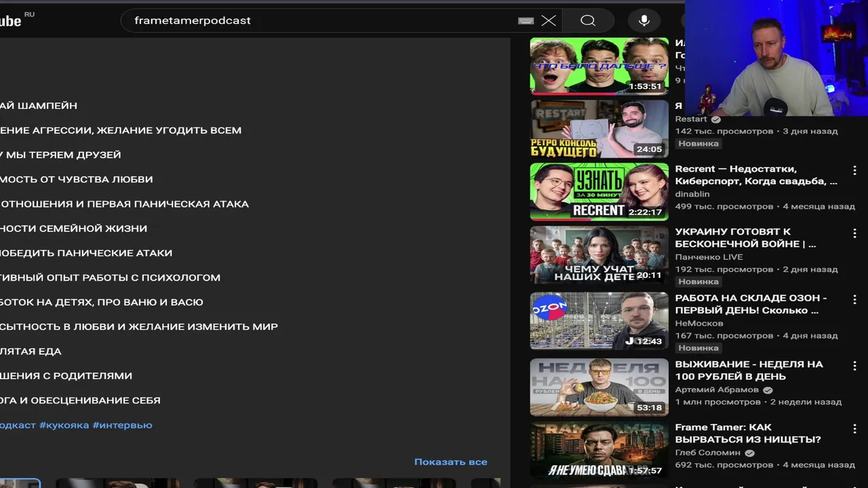The width and height of the screenshot is (868, 488).
Task: Open options menu for Recrent video
Action: pos(854,170)
